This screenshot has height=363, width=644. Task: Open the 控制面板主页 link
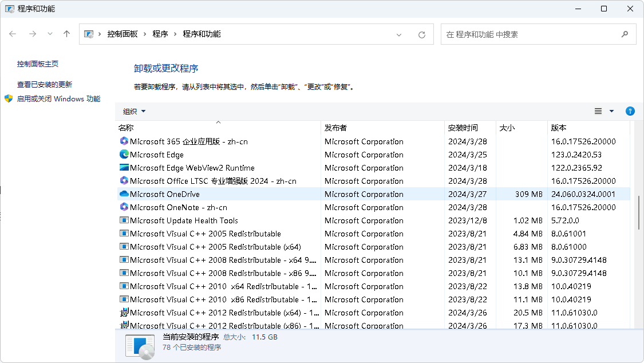click(37, 64)
